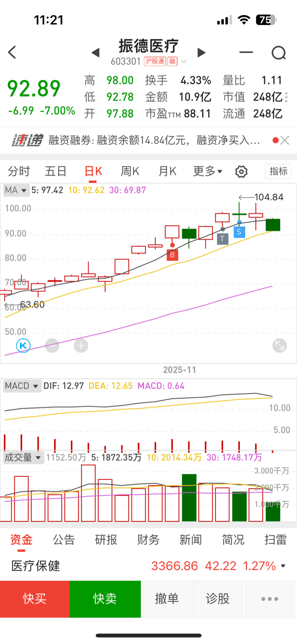297x644 pixels.
Task: Tap the 诊股 stock diagnosis button
Action: pyautogui.click(x=218, y=599)
